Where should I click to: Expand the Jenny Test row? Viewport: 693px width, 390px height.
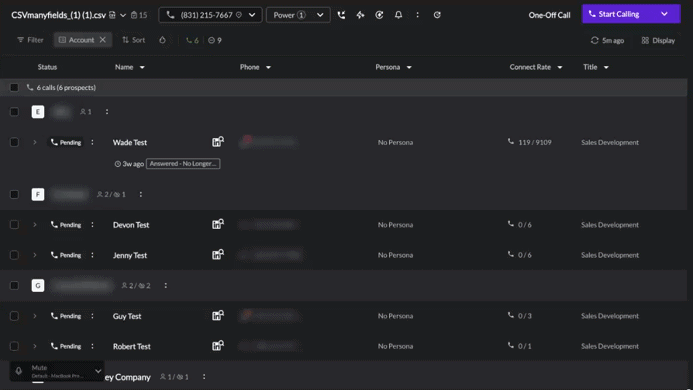(x=34, y=255)
